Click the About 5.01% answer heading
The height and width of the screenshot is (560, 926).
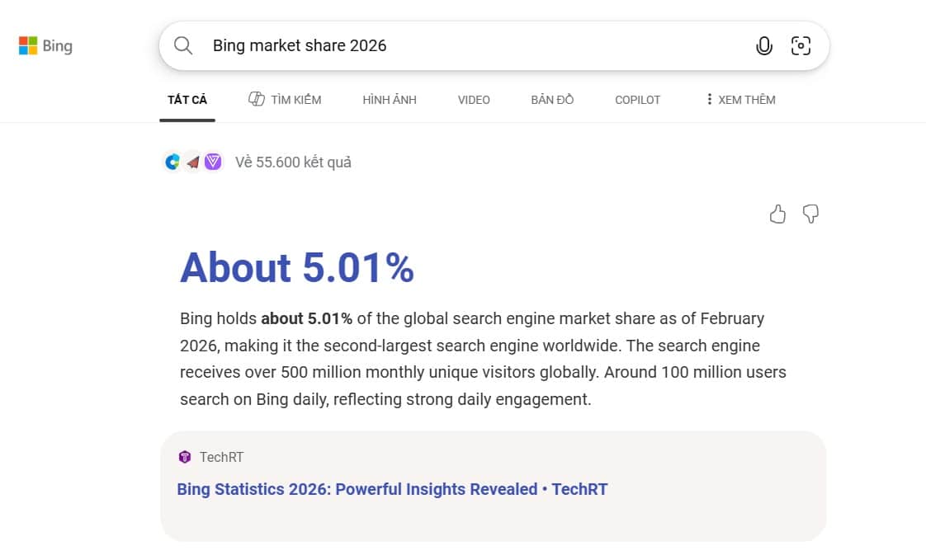pyautogui.click(x=297, y=268)
